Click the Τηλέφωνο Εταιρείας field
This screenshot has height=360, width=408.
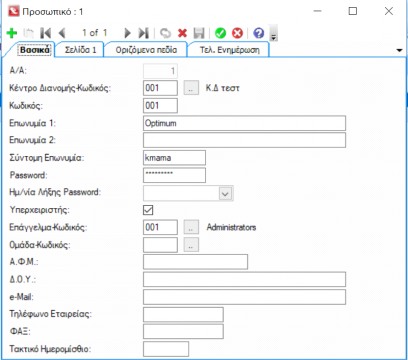click(183, 314)
